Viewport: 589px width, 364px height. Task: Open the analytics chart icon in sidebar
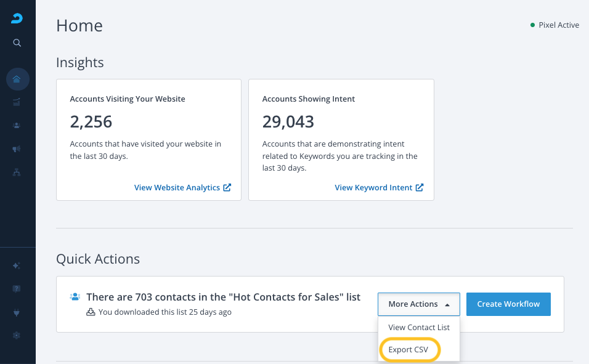click(x=17, y=102)
